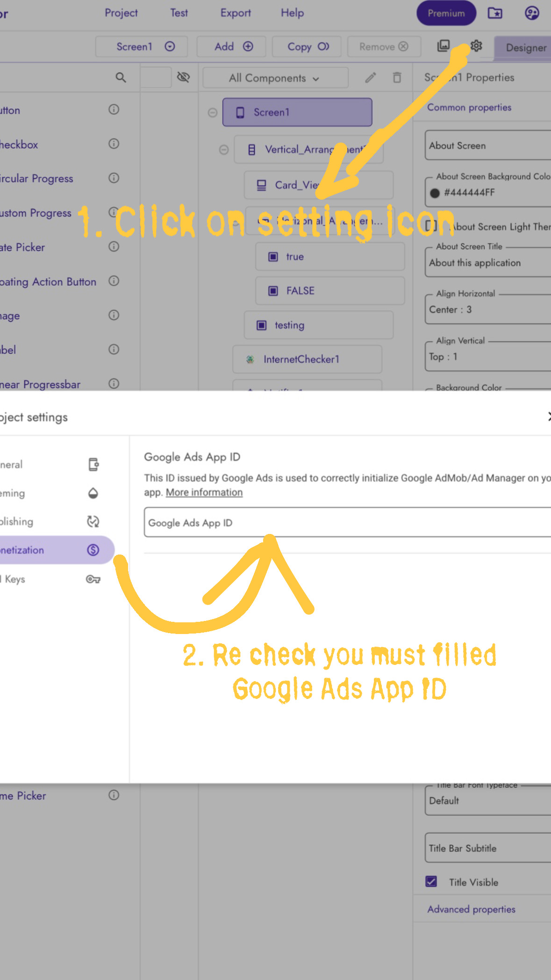Viewport: 551px width, 980px height.
Task: Click the Google Ads App ID field
Action: 346,522
